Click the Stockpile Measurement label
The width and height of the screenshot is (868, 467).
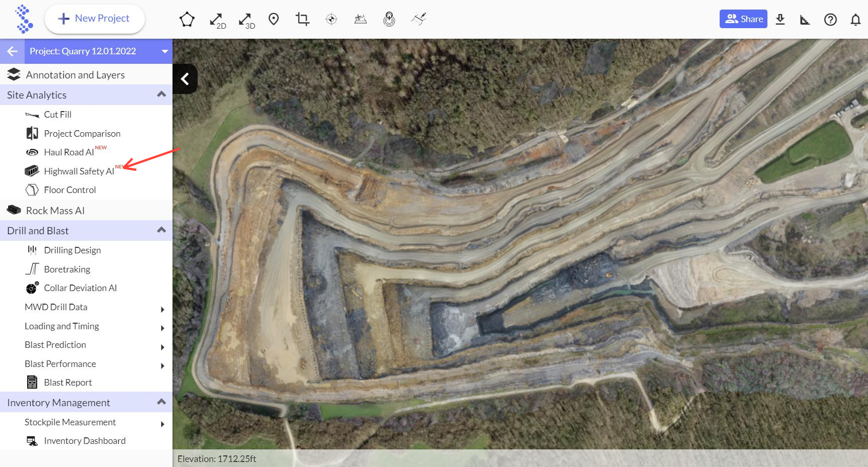click(x=70, y=422)
